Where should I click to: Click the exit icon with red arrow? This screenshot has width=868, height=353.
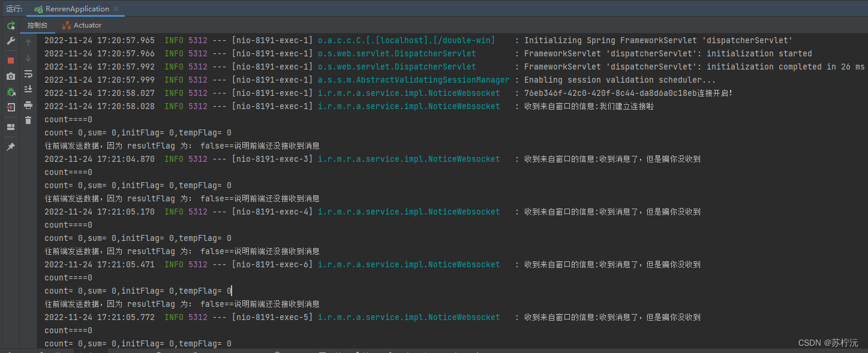[11, 107]
